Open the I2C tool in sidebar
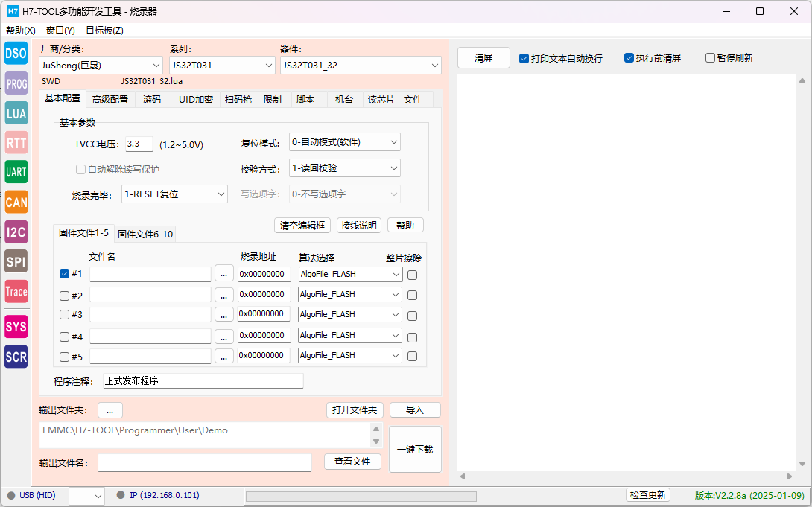812x507 pixels. 16,232
